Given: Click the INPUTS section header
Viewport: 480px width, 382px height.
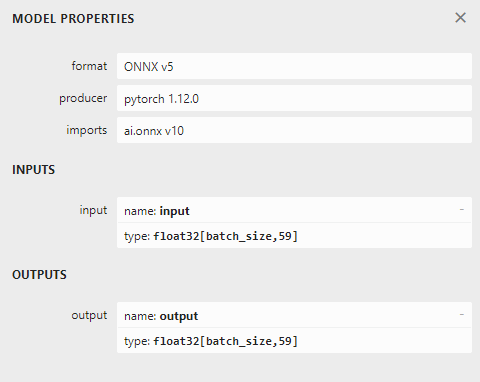Looking at the screenshot, I should 34,170.
